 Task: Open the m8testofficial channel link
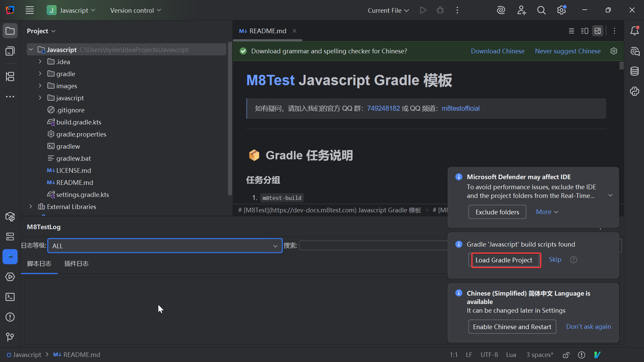(x=461, y=108)
